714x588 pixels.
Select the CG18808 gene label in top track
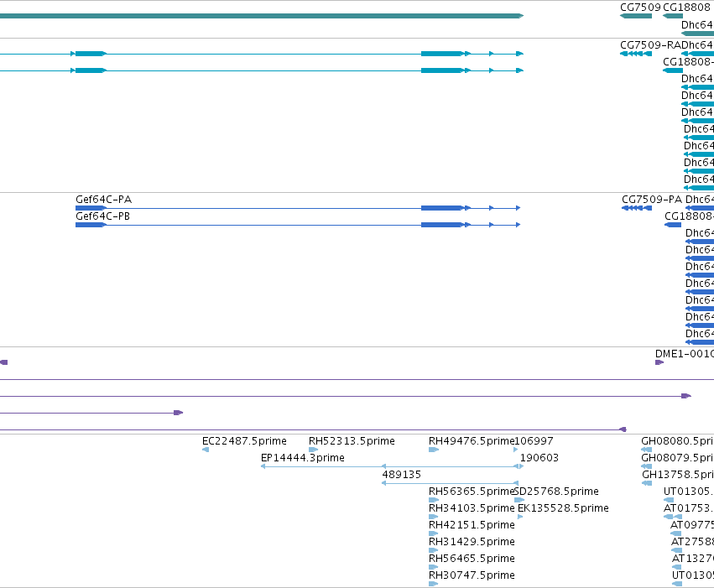[x=686, y=8]
